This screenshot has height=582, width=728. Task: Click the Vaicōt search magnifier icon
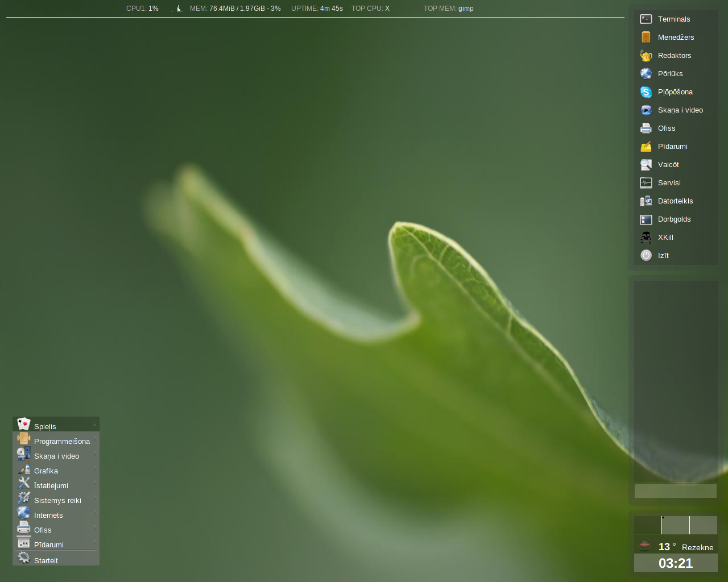pyautogui.click(x=646, y=164)
